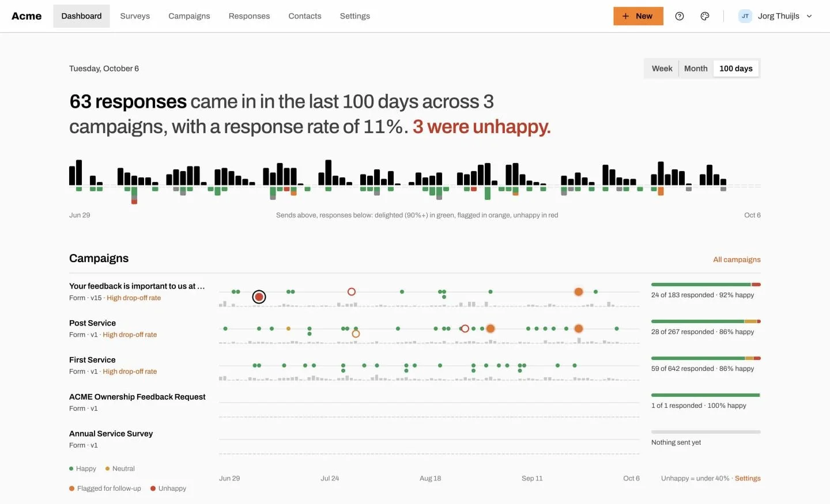830x504 pixels.
Task: Click '28 of 267 responded · 86% happy'
Action: 703,332
